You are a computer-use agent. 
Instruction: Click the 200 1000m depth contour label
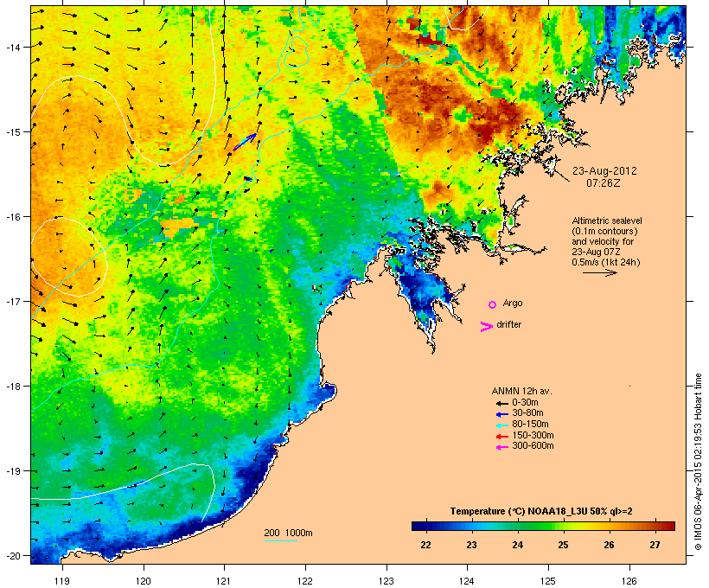(288, 533)
